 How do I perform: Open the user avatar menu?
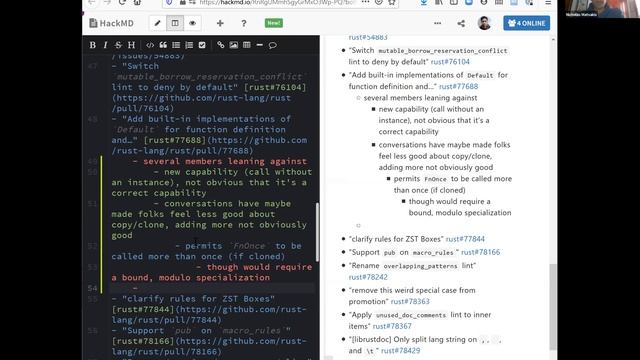[484, 23]
